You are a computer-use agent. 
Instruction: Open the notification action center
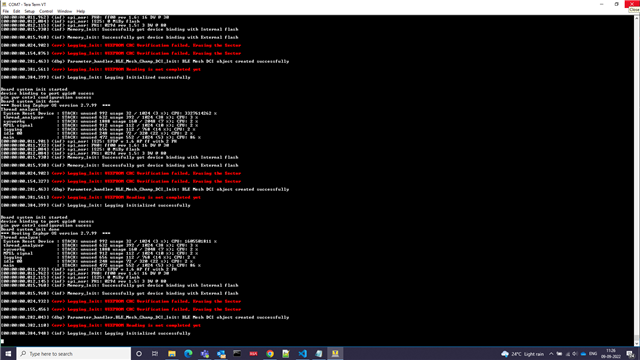630,354
